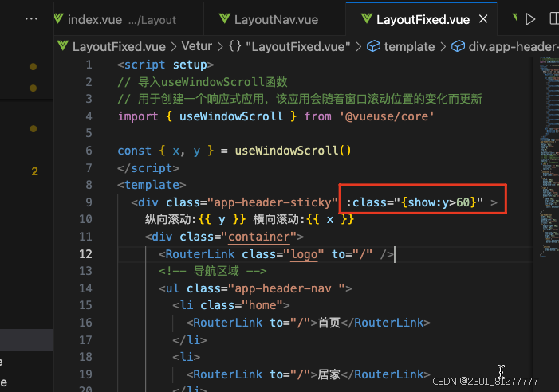559x392 pixels.
Task: Click the closing script tag on line 7
Action: (x=148, y=168)
